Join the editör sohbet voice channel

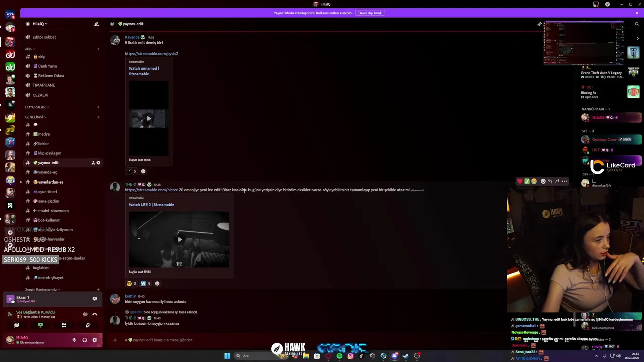coord(44,37)
